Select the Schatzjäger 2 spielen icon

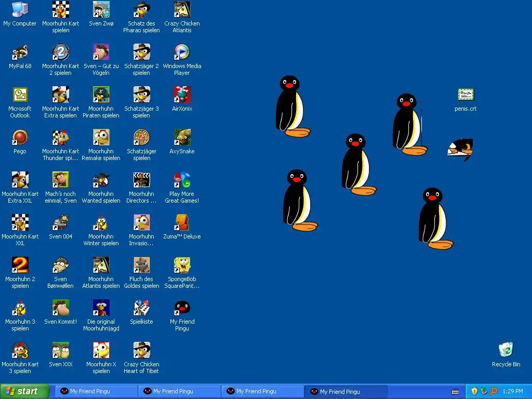click(x=141, y=52)
